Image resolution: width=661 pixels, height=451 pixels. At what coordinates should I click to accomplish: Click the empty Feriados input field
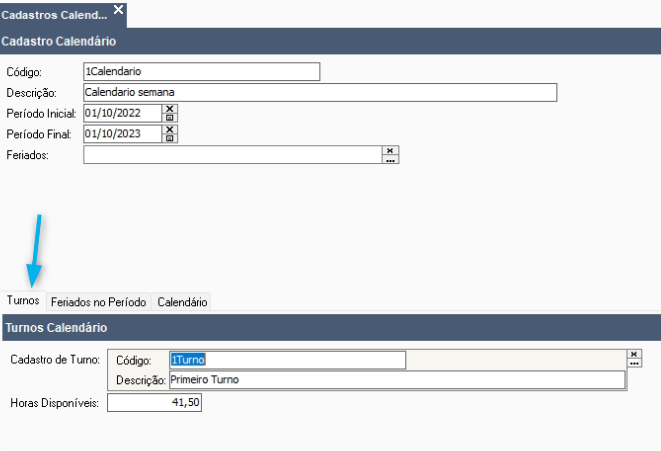click(x=233, y=155)
